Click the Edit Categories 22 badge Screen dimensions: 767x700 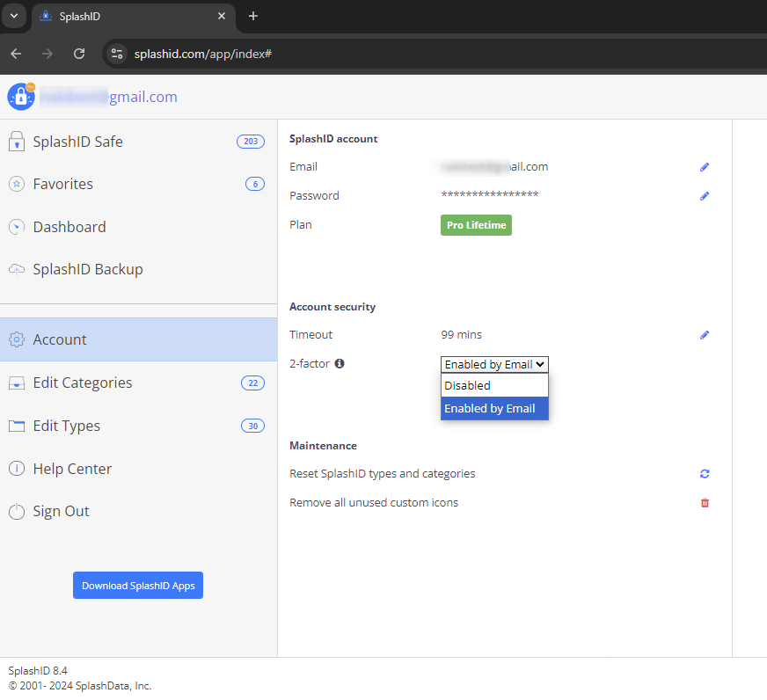[x=253, y=383]
